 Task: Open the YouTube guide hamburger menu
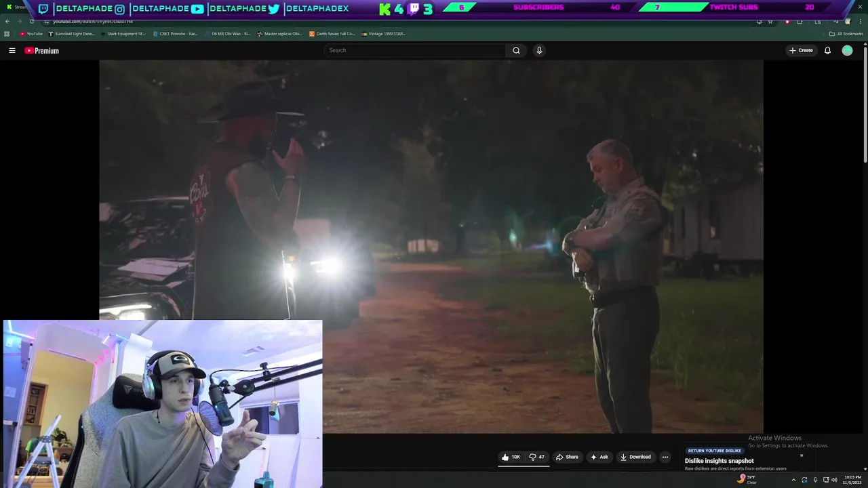click(12, 50)
